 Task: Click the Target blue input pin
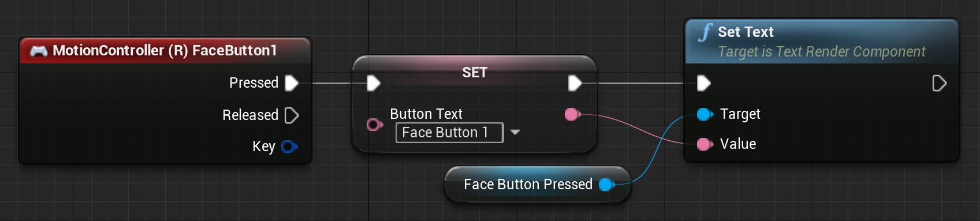[705, 114]
